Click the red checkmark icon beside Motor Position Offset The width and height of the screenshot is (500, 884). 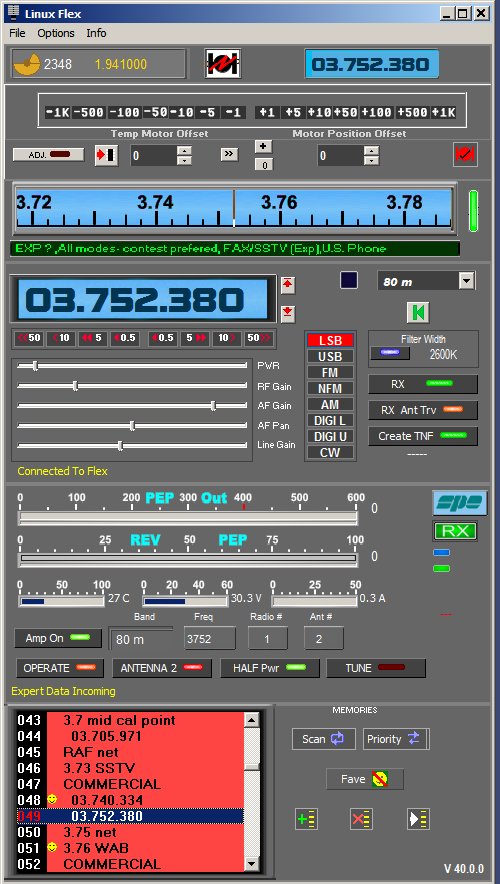(x=466, y=154)
